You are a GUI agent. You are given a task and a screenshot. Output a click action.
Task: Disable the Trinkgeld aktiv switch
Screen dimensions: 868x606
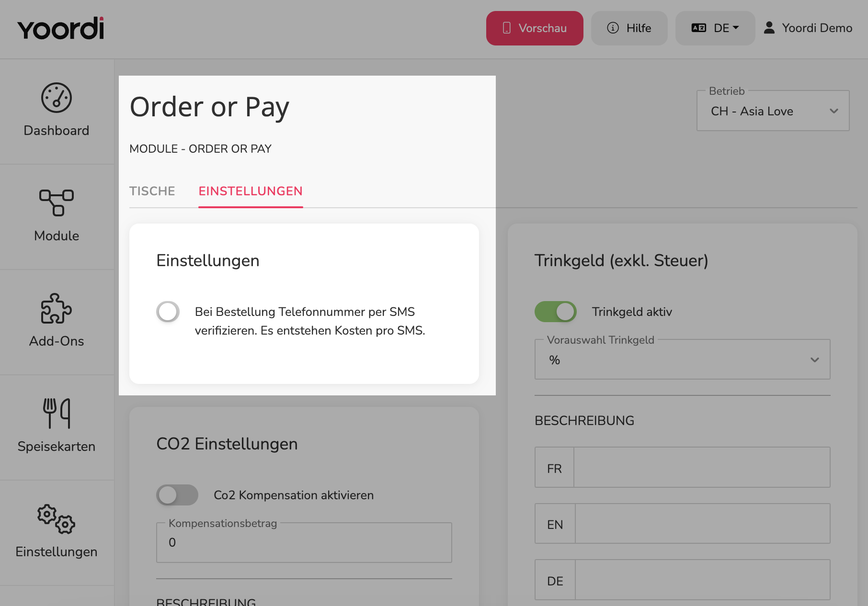coord(556,312)
